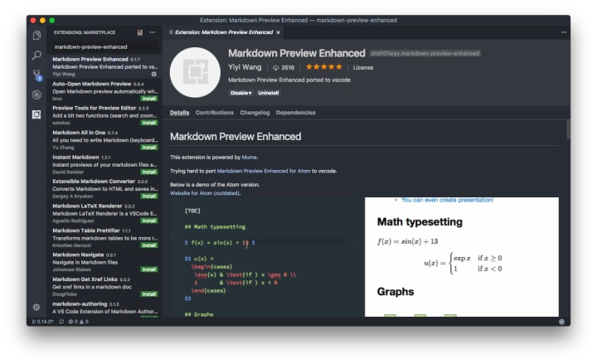597x364 pixels.
Task: Open the Source Control view icon
Action: [37, 75]
